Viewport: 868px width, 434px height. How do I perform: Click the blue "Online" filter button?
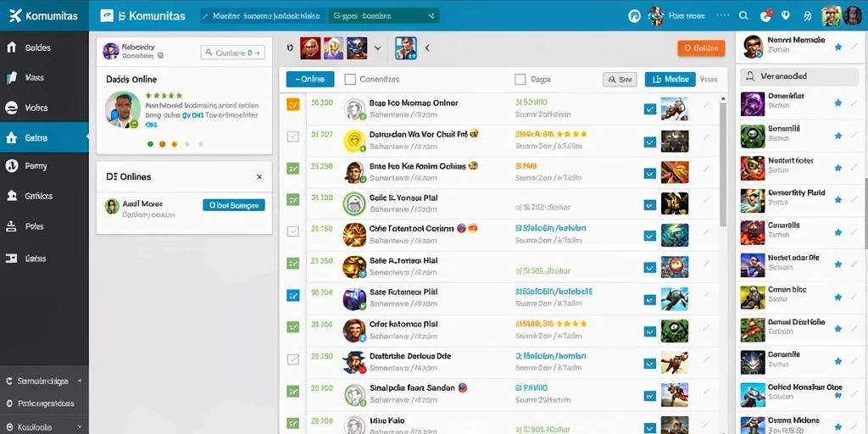[x=310, y=79]
